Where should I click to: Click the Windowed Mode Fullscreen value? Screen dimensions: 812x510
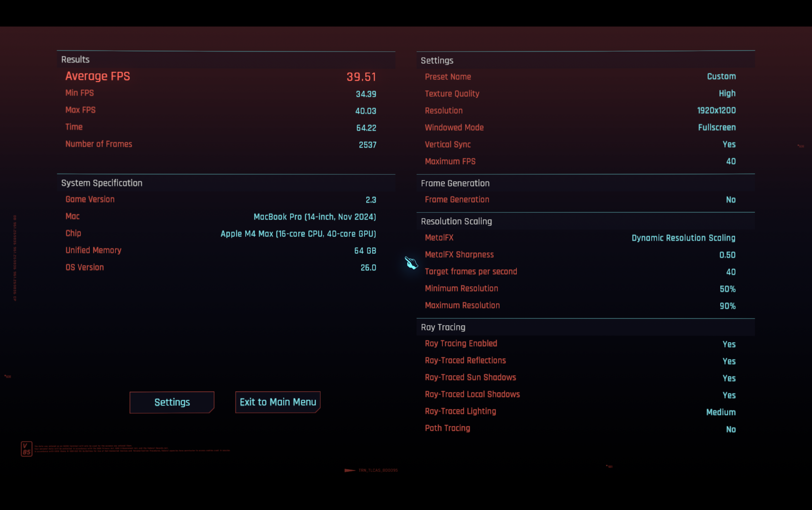717,127
